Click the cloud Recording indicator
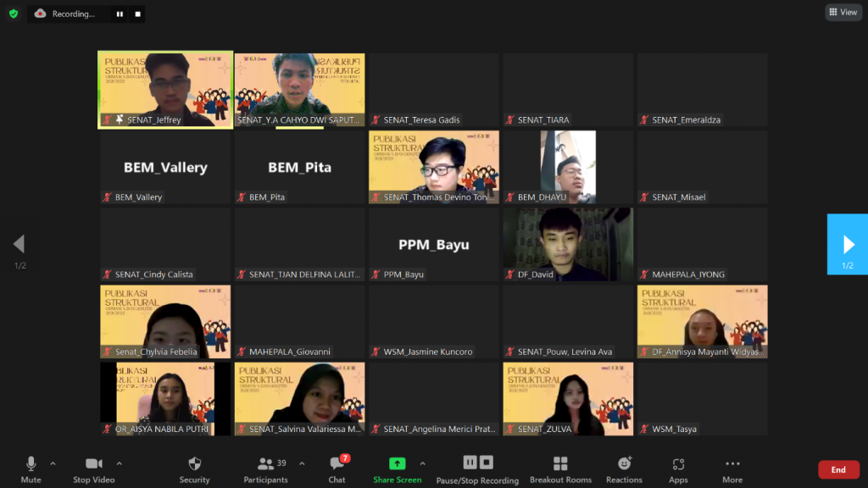868x488 pixels. [x=40, y=14]
